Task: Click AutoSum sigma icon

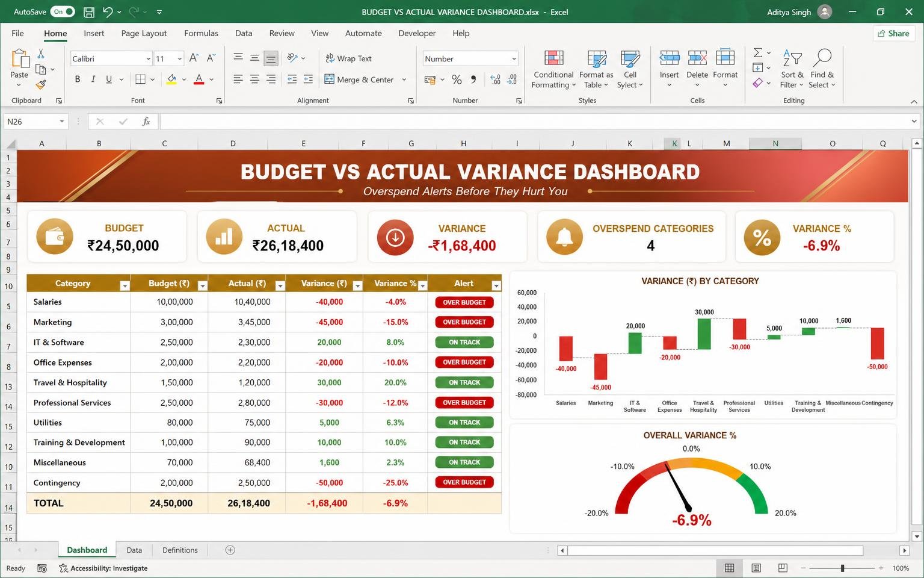Action: (x=758, y=53)
